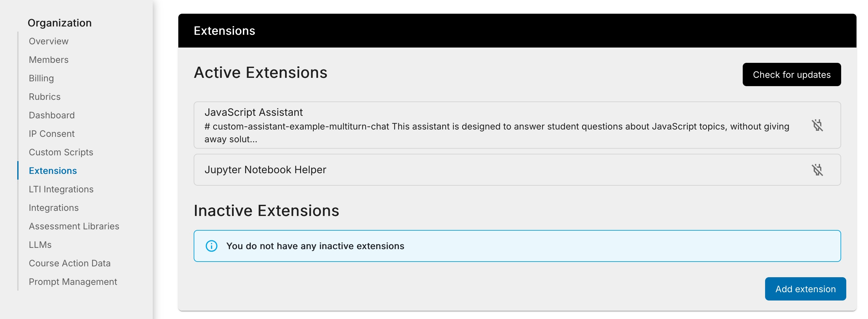Open the Billing section
This screenshot has width=868, height=319.
tap(41, 78)
